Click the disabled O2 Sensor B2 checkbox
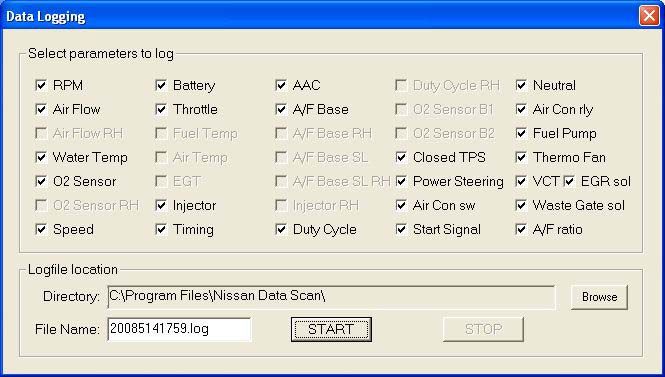This screenshot has width=665, height=377. [401, 133]
